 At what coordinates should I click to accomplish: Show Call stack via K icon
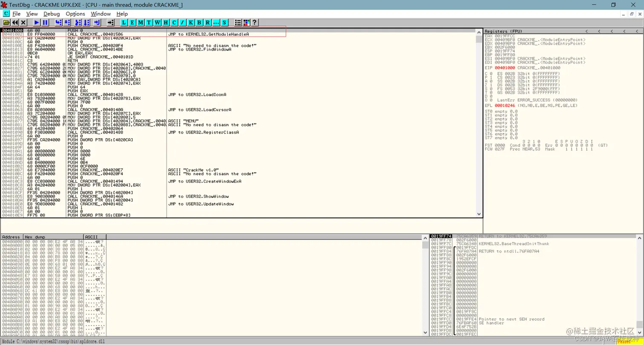[191, 23]
